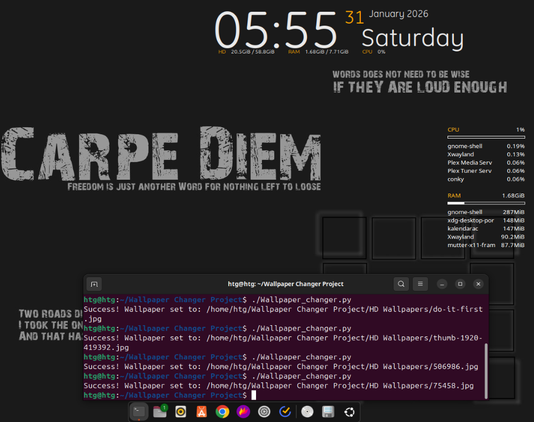Click the 'January 2026' date text
Image resolution: width=534 pixels, height=422 pixels.
coord(398,14)
